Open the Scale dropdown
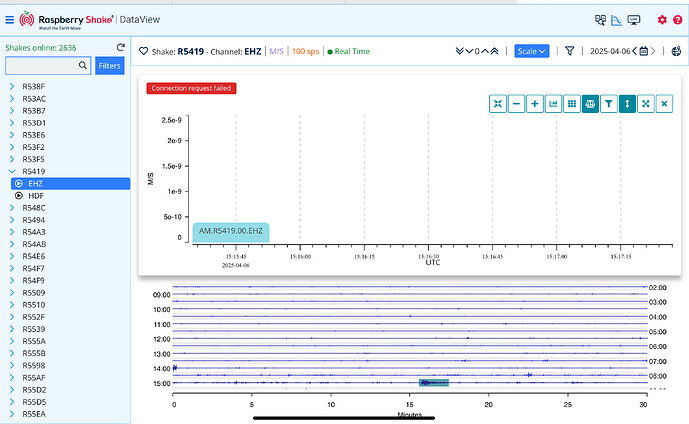Image resolution: width=689 pixels, height=424 pixels. click(532, 51)
